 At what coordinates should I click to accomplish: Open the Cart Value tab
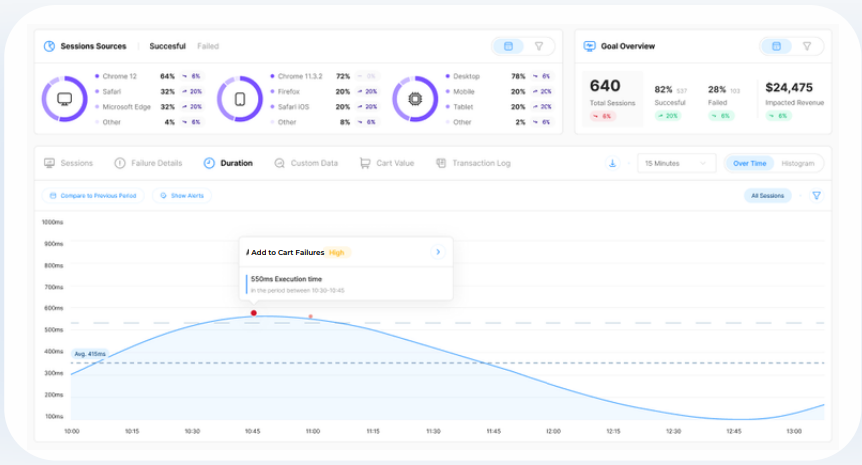point(386,163)
